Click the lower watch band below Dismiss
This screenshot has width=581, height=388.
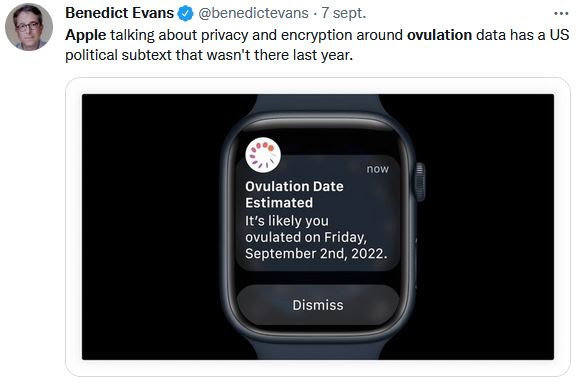click(318, 348)
